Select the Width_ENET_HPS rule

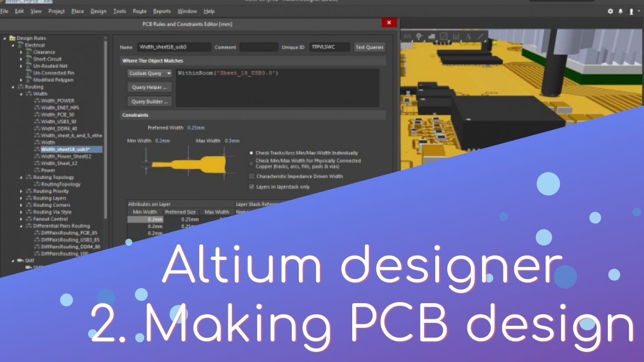click(60, 108)
